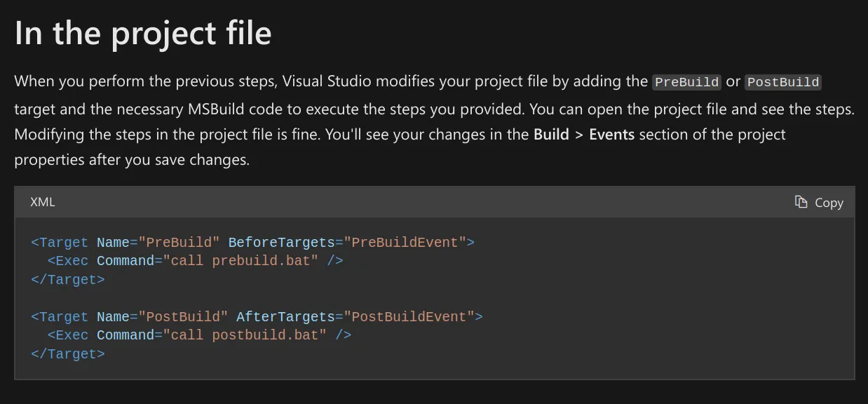Click the Name="PostBuild" attribute in code
Screen dimensions: 868x404
click(163, 316)
